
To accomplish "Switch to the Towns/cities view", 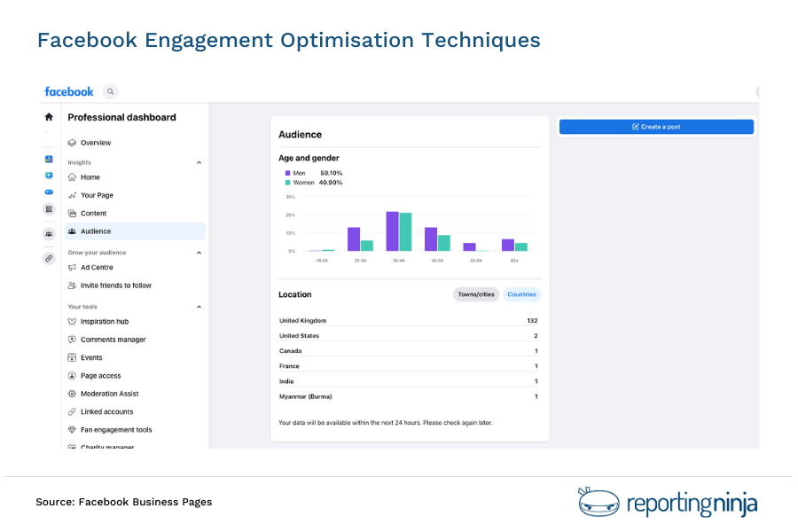I will pos(475,294).
